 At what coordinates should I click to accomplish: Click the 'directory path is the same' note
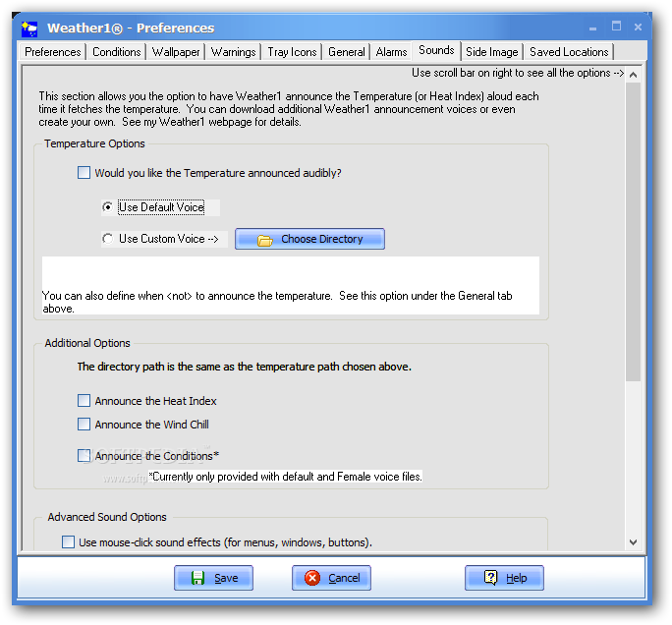pyautogui.click(x=245, y=367)
